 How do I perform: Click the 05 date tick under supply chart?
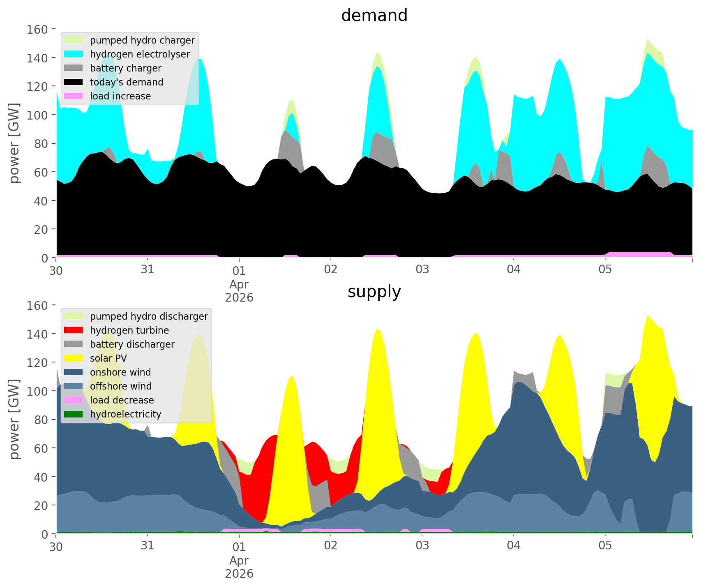point(605,546)
